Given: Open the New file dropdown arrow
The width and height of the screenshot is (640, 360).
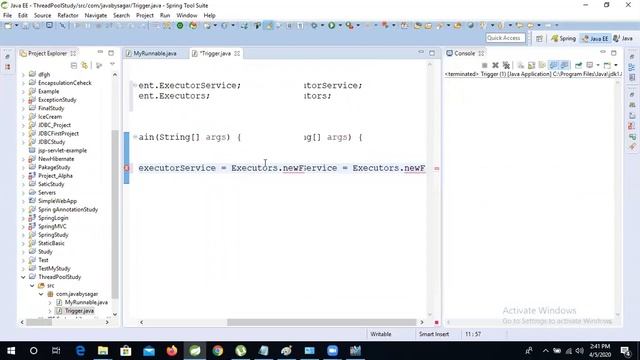Looking at the screenshot, I should click(16, 26).
